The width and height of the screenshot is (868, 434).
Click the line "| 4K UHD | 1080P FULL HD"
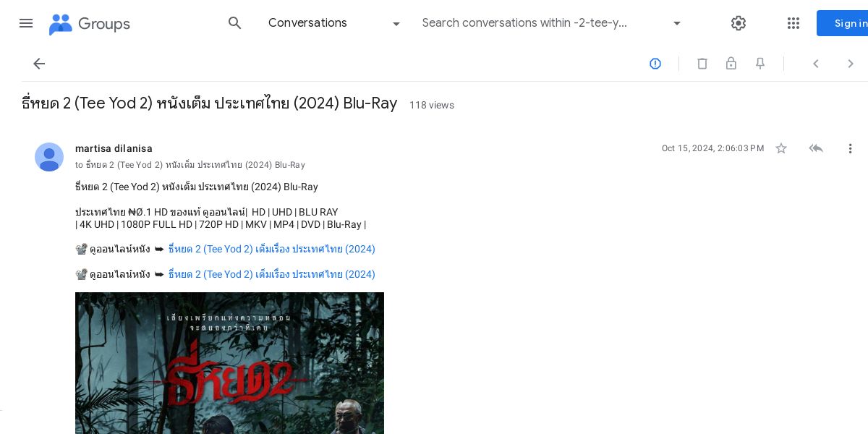pyautogui.click(x=221, y=224)
